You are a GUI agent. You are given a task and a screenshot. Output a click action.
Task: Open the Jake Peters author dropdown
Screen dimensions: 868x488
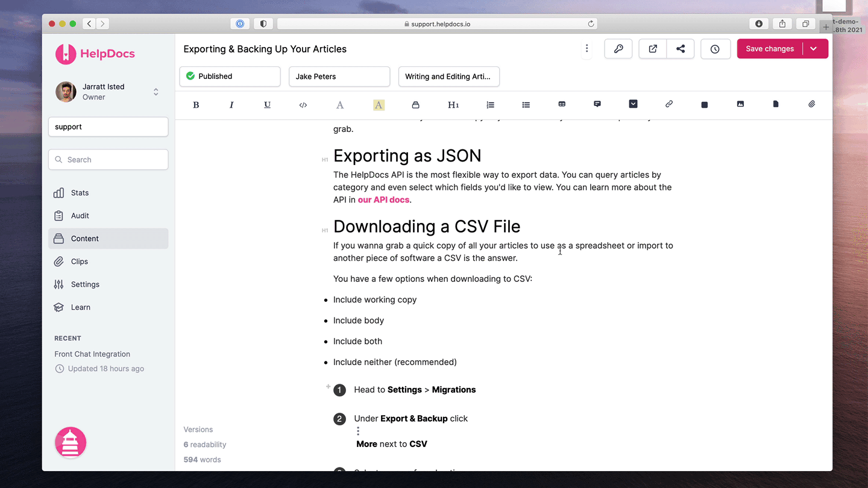coord(339,77)
